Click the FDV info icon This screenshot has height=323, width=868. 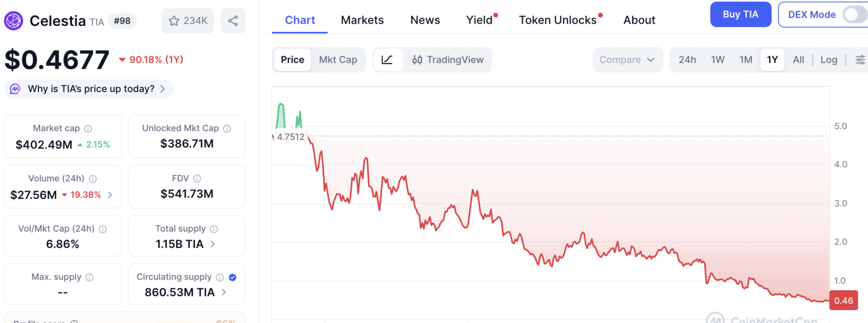click(x=197, y=179)
